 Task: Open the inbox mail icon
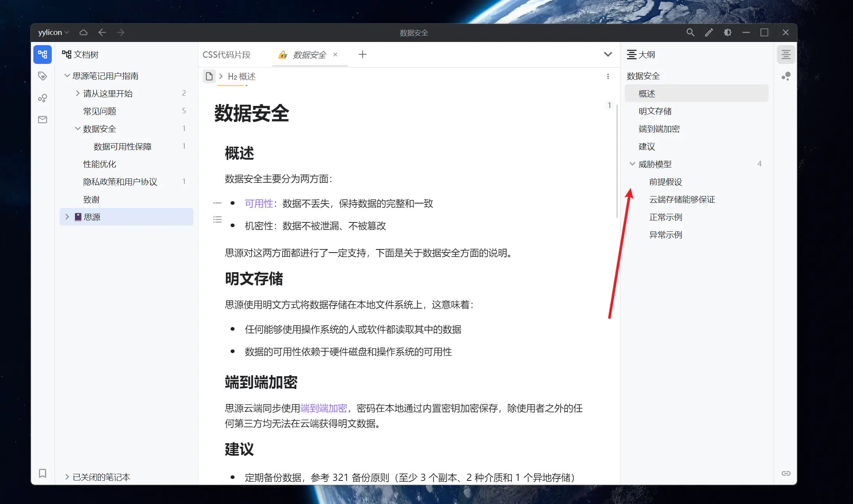pyautogui.click(x=42, y=120)
